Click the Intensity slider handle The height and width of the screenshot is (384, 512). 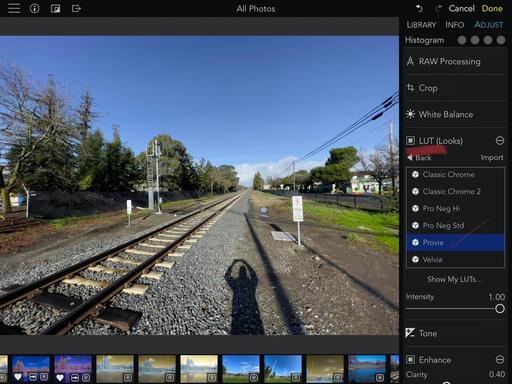[x=499, y=309]
